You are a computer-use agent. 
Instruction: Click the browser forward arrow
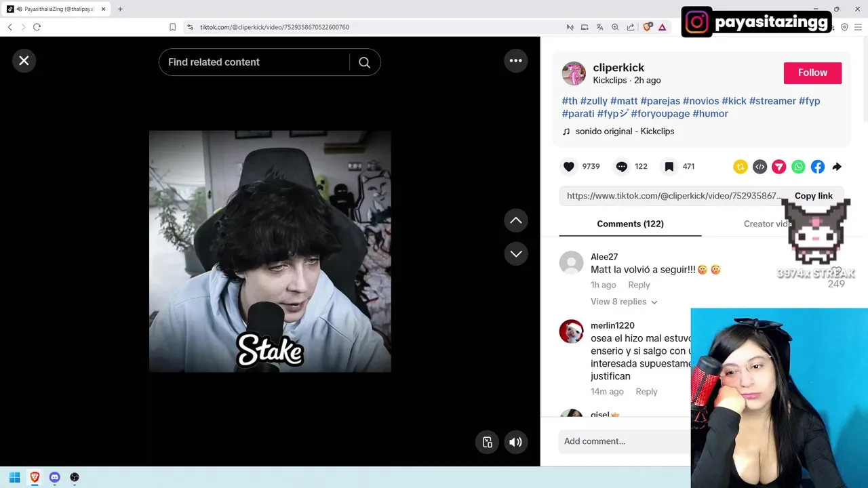click(x=23, y=27)
